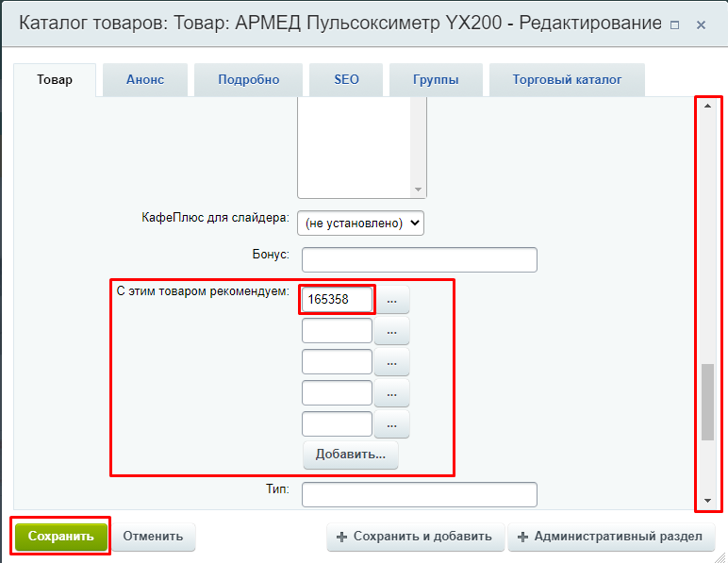Click the list box scroll down arrow
728x563 pixels.
(x=418, y=189)
